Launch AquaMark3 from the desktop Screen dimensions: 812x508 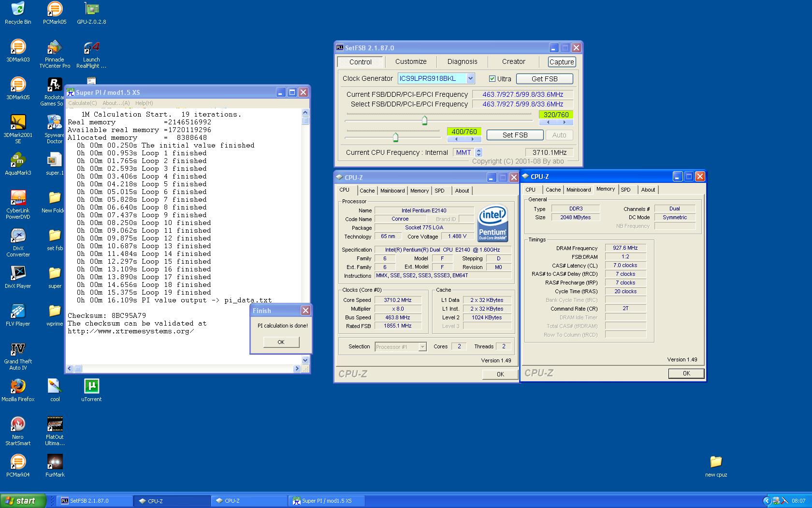pos(18,164)
